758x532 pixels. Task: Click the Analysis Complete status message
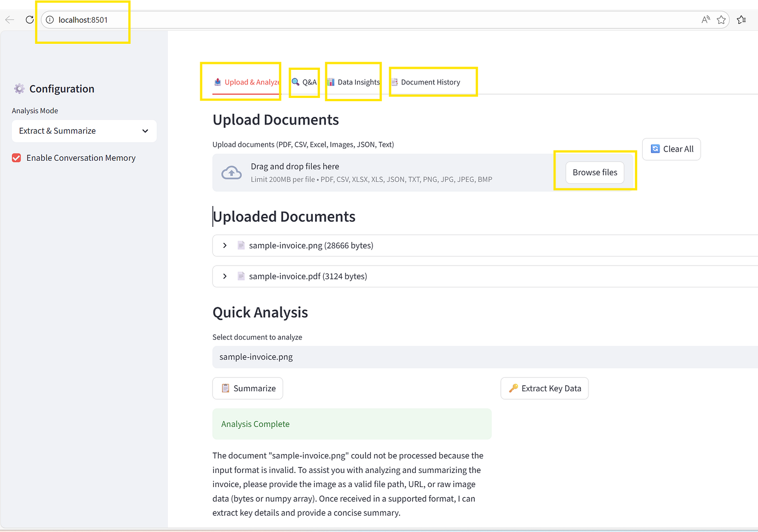(352, 424)
